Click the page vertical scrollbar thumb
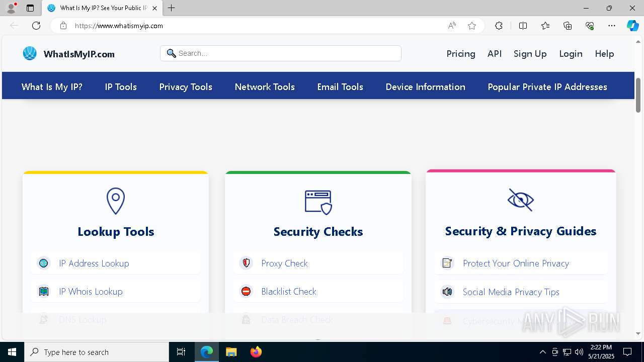This screenshot has height=362, width=644. coord(638,95)
